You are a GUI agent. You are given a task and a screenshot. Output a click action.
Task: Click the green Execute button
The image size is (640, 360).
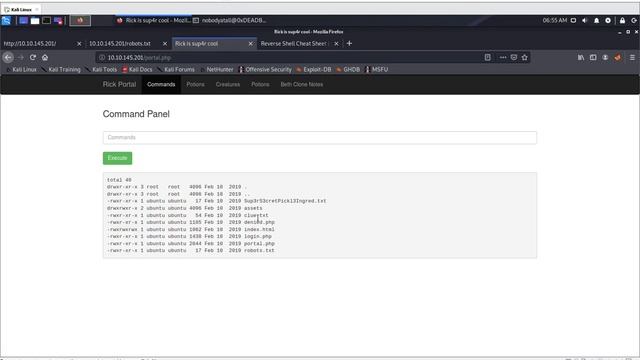(118, 158)
